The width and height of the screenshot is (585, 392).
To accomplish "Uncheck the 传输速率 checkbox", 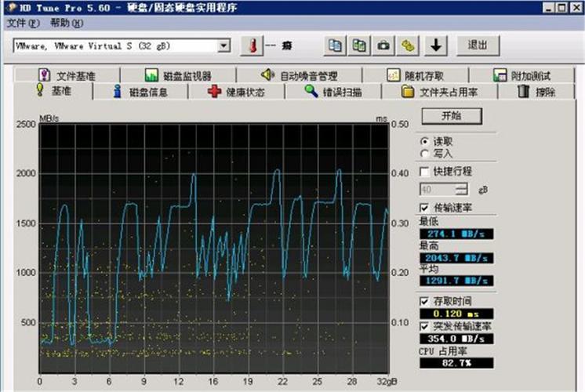I will [x=424, y=208].
